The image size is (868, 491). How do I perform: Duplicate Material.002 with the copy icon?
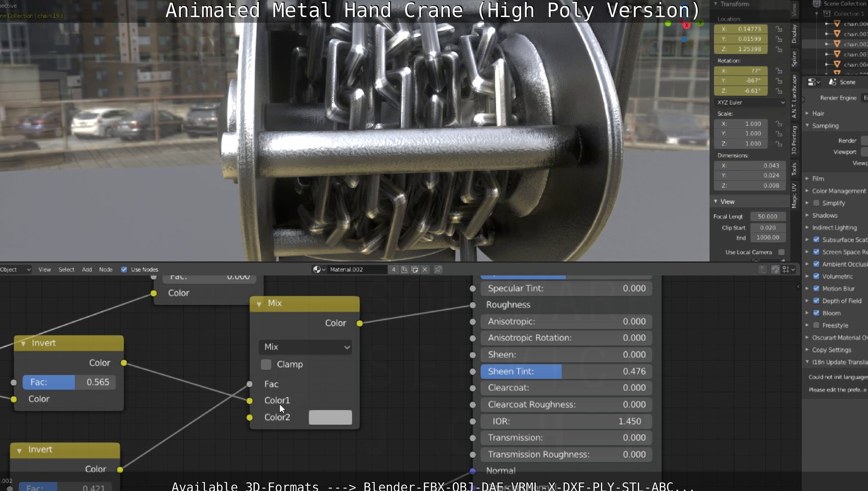(x=415, y=269)
